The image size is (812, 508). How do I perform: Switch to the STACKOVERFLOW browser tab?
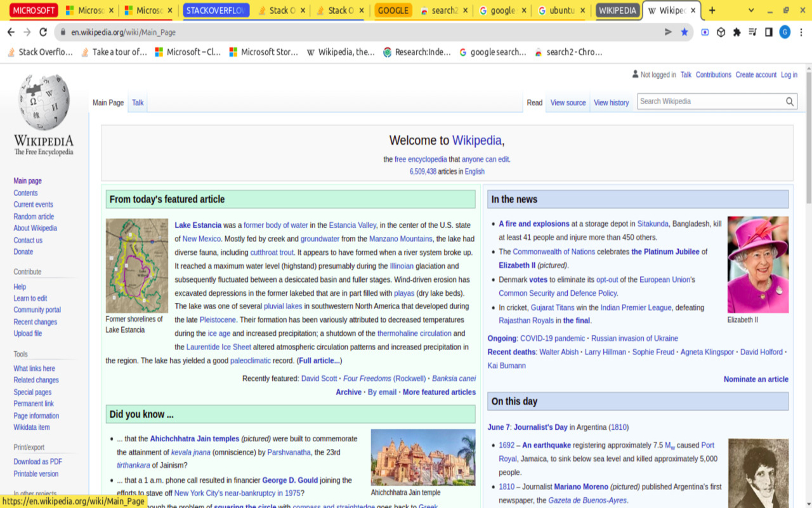[216, 10]
